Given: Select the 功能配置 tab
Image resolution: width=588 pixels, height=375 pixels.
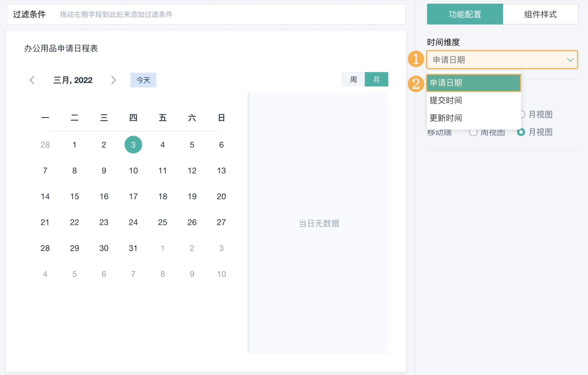Looking at the screenshot, I should pos(465,14).
